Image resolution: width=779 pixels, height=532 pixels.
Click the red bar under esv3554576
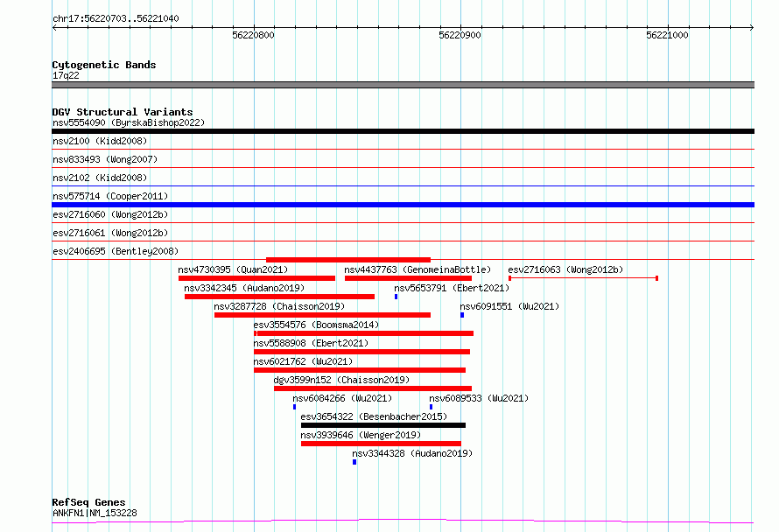click(363, 333)
